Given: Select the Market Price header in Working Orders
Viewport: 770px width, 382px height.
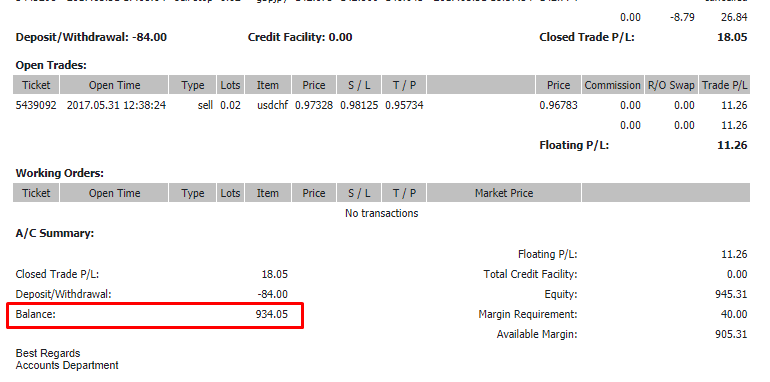Looking at the screenshot, I should coord(504,193).
